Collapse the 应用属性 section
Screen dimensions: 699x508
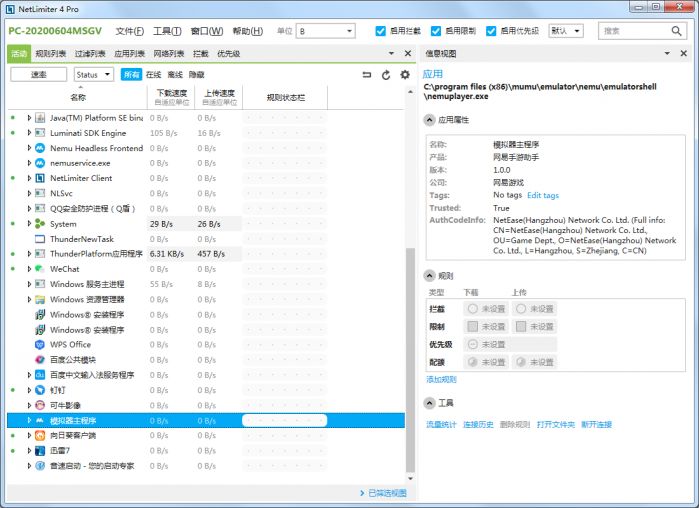(429, 120)
